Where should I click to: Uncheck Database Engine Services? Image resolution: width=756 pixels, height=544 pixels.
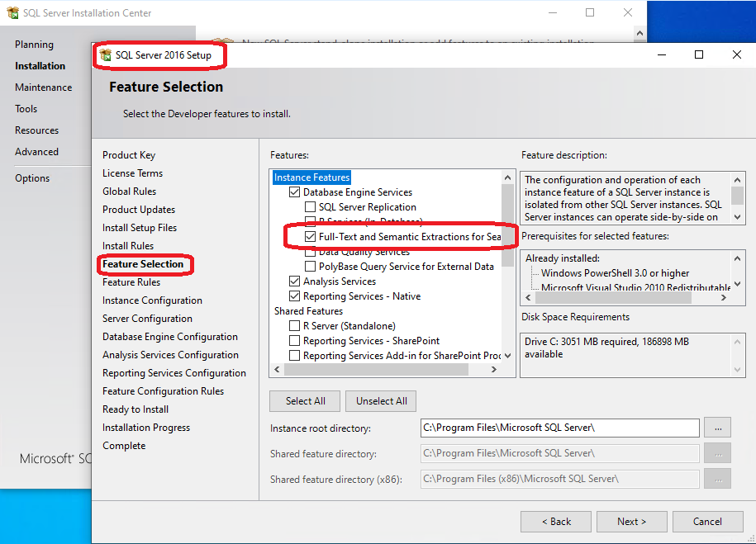pyautogui.click(x=295, y=192)
